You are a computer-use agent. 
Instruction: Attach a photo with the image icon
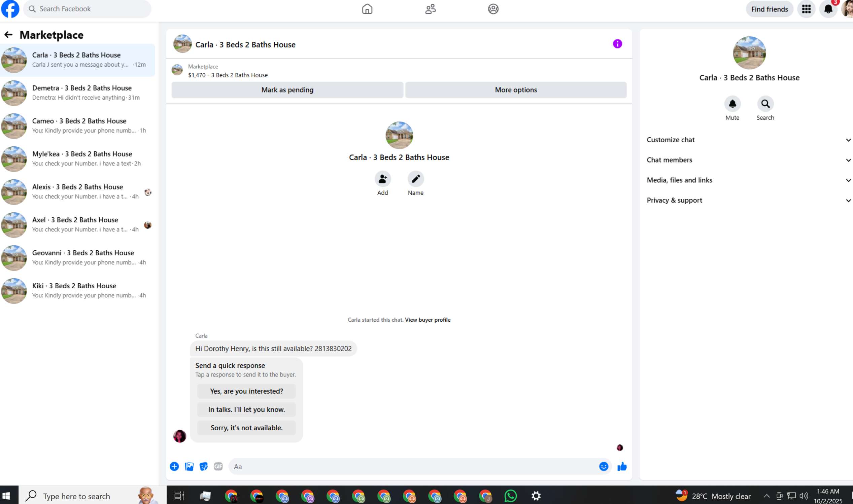(x=189, y=467)
